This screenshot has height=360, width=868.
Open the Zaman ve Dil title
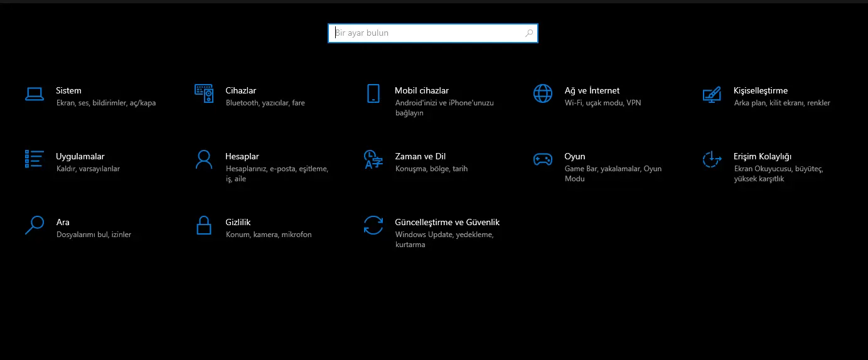tap(421, 156)
